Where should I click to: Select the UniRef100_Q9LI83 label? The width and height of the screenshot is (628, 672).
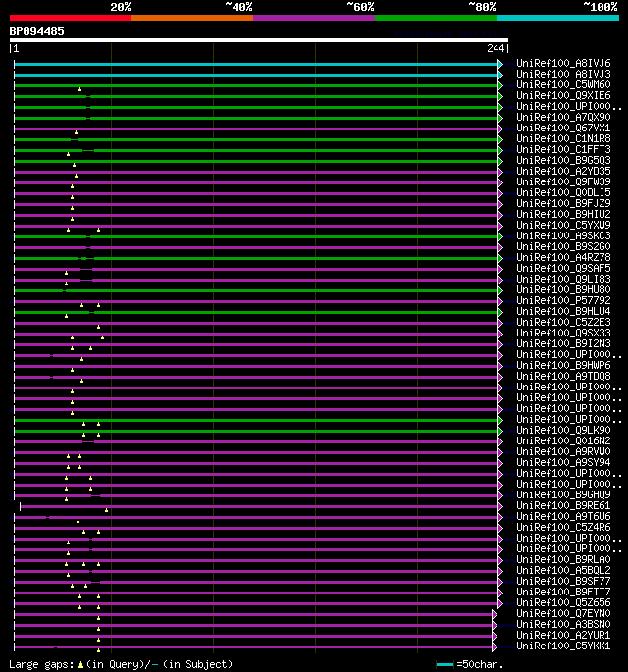pos(563,279)
